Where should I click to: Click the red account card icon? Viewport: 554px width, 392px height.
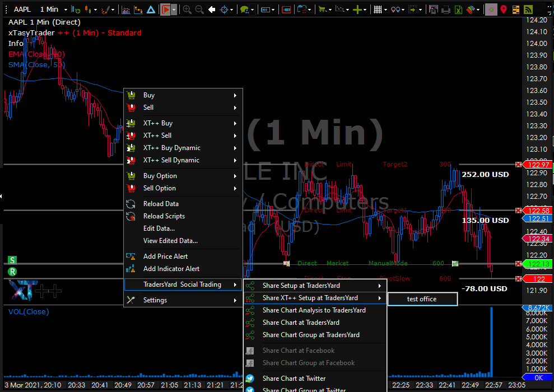pyautogui.click(x=287, y=10)
